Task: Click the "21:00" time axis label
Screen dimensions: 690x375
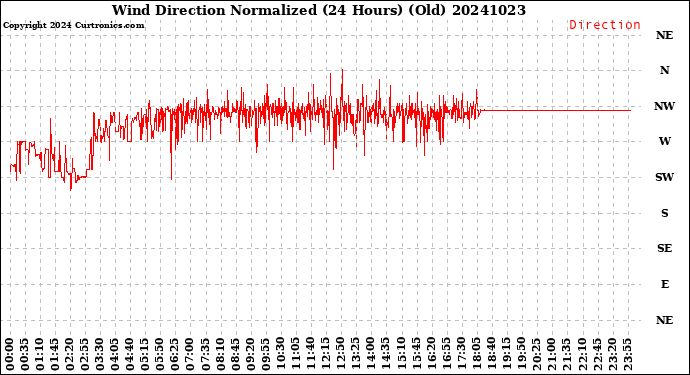Action: 551,355
